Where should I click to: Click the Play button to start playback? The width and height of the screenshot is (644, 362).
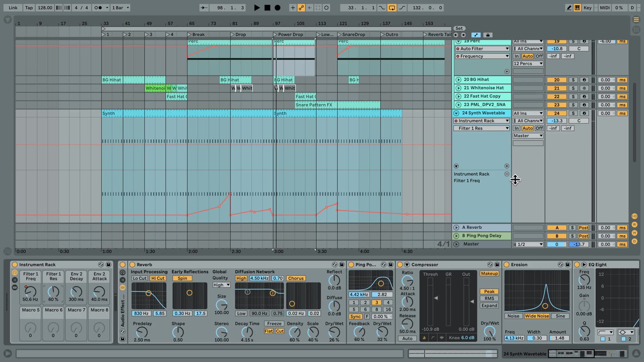[x=256, y=8]
